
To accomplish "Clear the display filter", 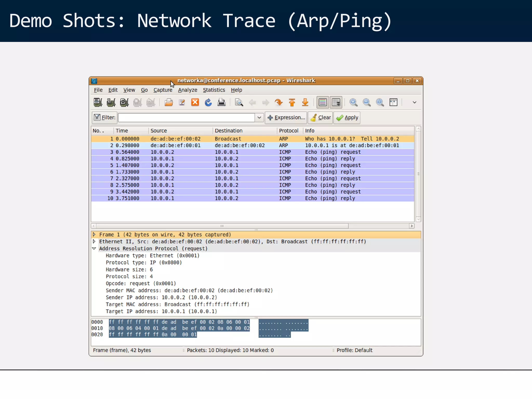I will pyautogui.click(x=320, y=117).
